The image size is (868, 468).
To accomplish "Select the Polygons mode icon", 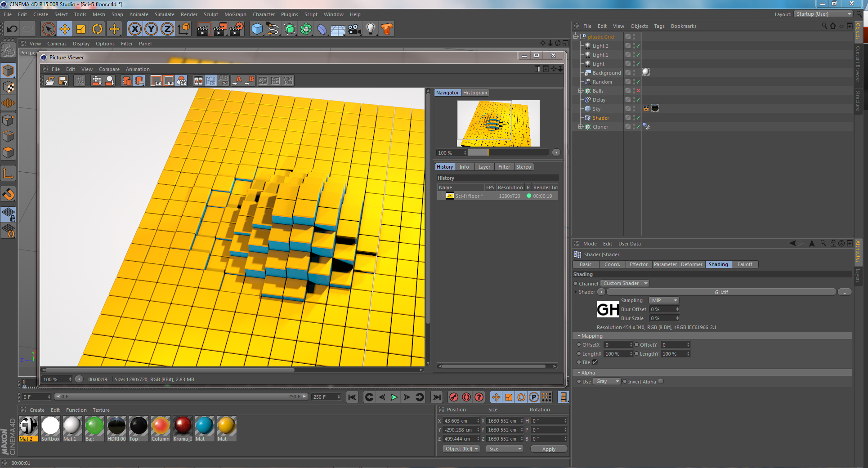I will click(x=9, y=152).
